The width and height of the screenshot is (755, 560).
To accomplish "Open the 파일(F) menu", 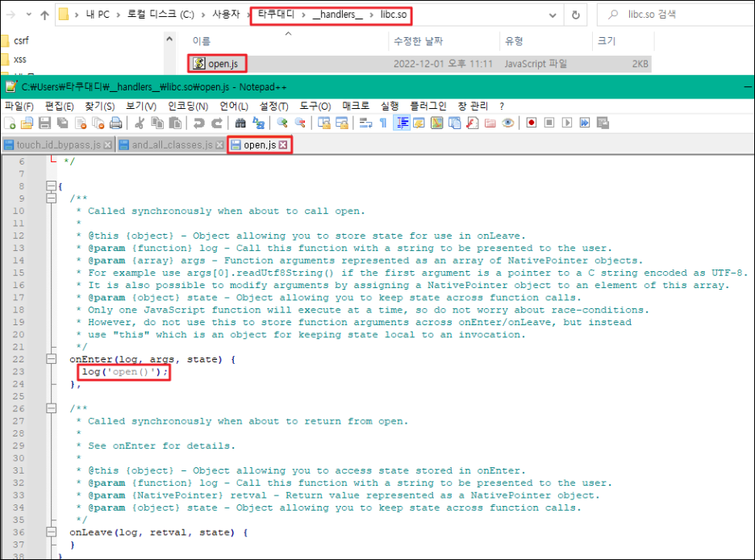I will [19, 106].
